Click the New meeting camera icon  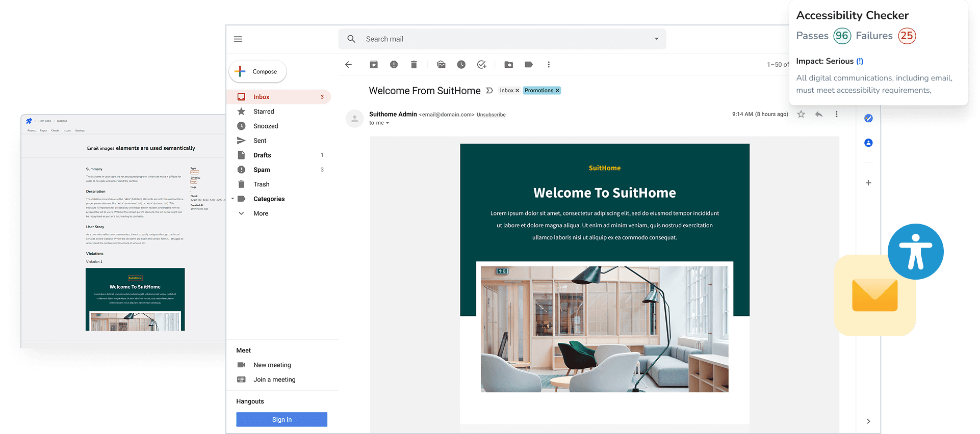pyautogui.click(x=242, y=365)
